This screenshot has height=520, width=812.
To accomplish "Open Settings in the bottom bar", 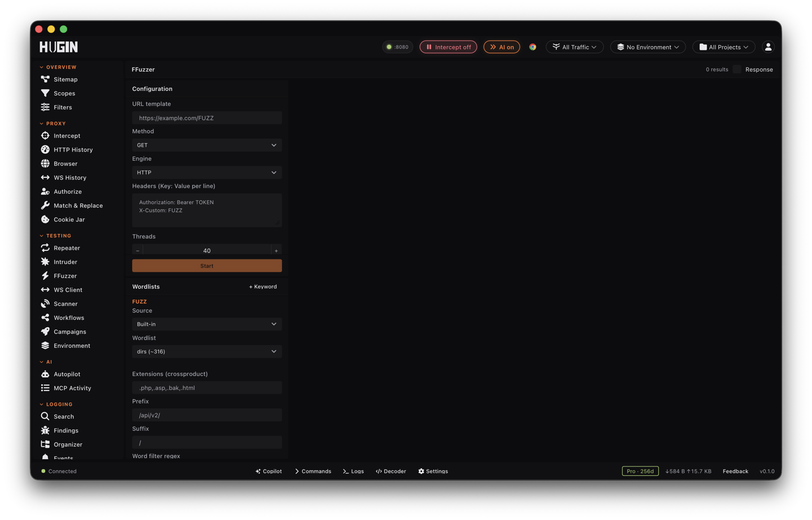I will point(433,471).
